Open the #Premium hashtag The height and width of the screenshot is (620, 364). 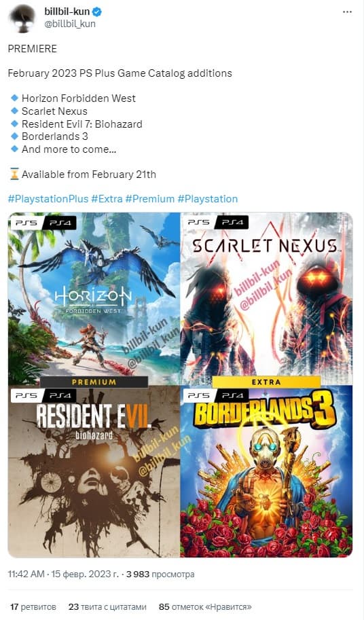(150, 199)
